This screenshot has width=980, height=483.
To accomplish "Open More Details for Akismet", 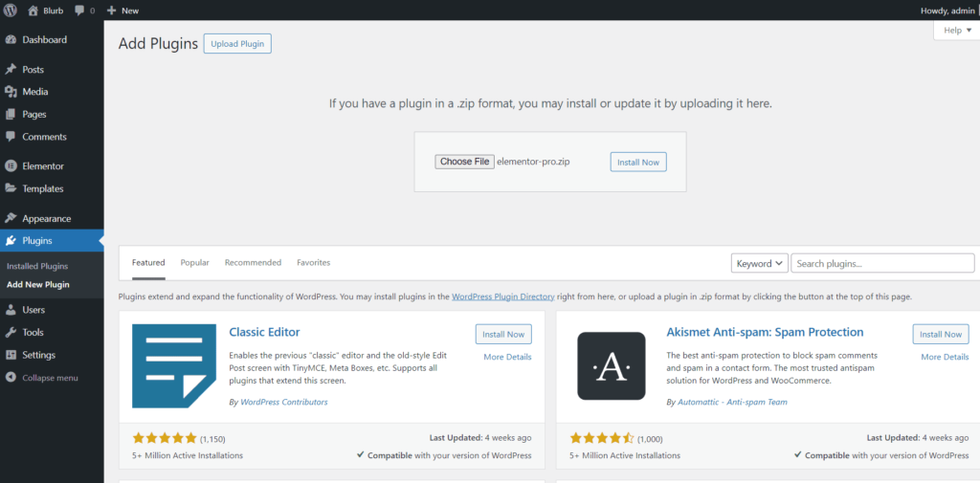I will [945, 357].
